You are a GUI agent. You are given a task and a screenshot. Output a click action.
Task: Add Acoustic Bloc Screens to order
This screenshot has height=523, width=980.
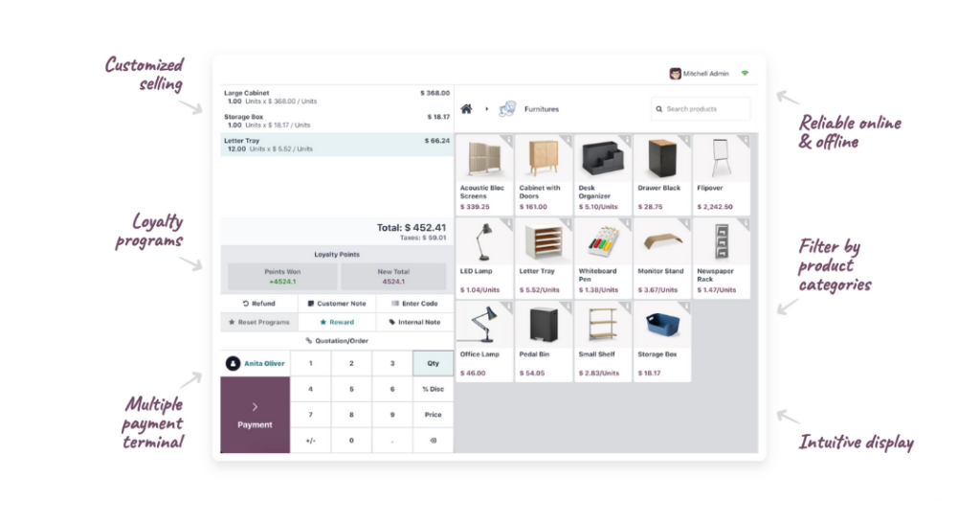pos(484,174)
